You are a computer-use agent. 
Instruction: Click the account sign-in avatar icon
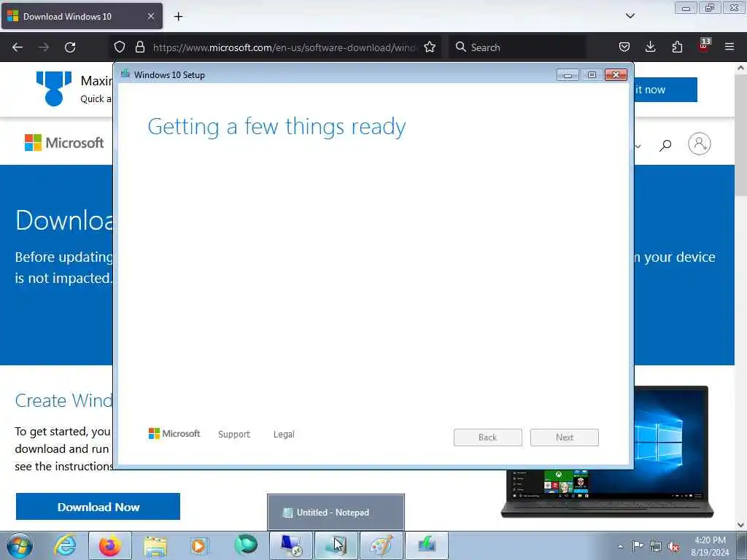point(700,144)
